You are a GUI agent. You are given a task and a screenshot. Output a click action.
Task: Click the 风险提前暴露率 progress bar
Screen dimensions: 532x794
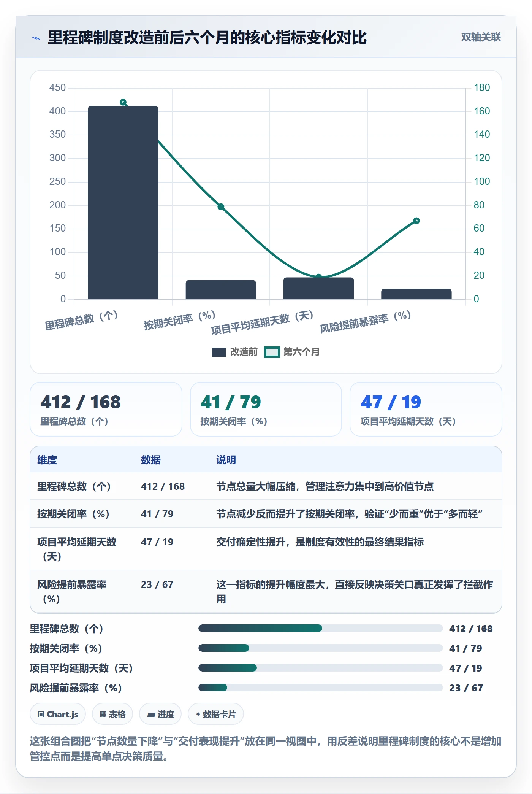pos(320,688)
